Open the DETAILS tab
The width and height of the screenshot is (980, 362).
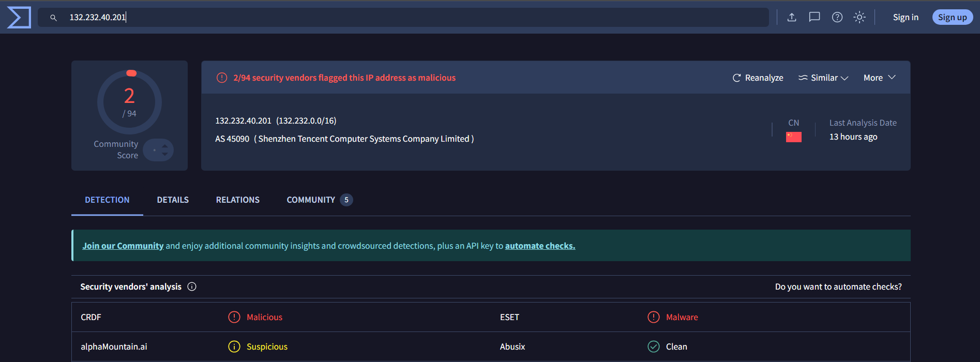point(173,200)
